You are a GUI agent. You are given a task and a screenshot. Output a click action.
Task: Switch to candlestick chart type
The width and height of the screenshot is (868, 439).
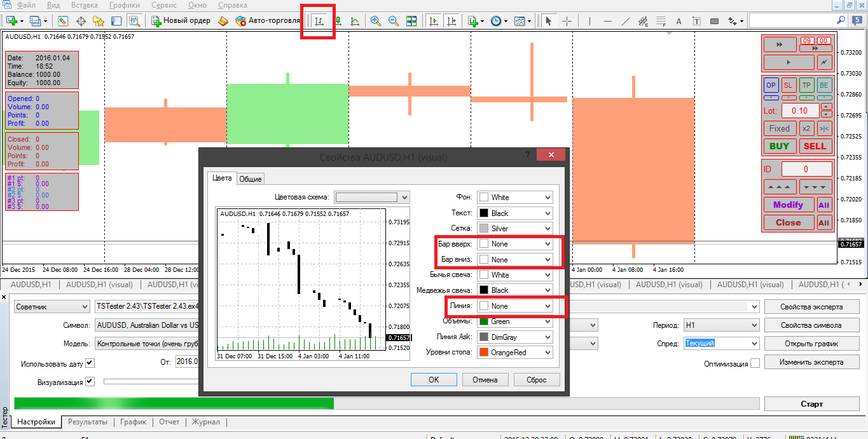338,21
